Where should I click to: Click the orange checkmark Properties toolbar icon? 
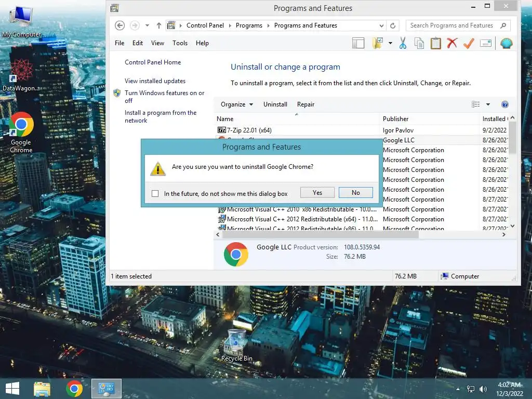click(469, 43)
